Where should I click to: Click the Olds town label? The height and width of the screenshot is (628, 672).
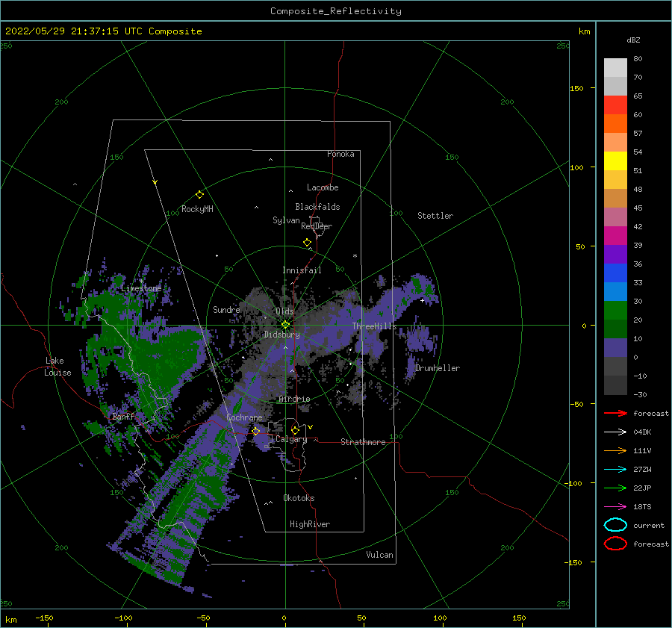click(284, 311)
